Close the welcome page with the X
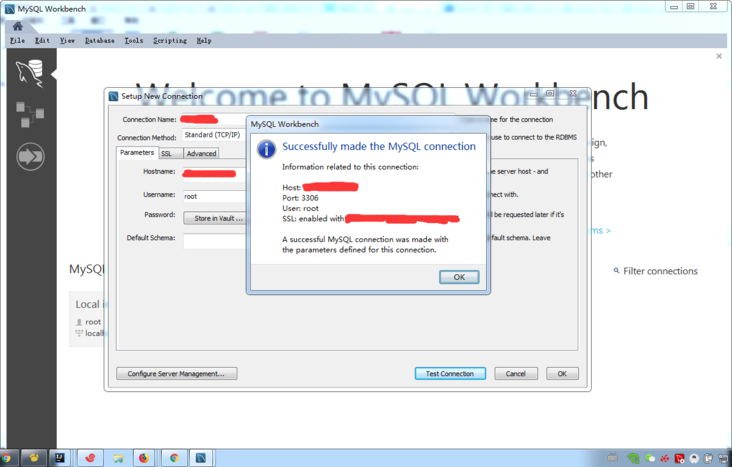The height and width of the screenshot is (467, 732). click(x=719, y=56)
